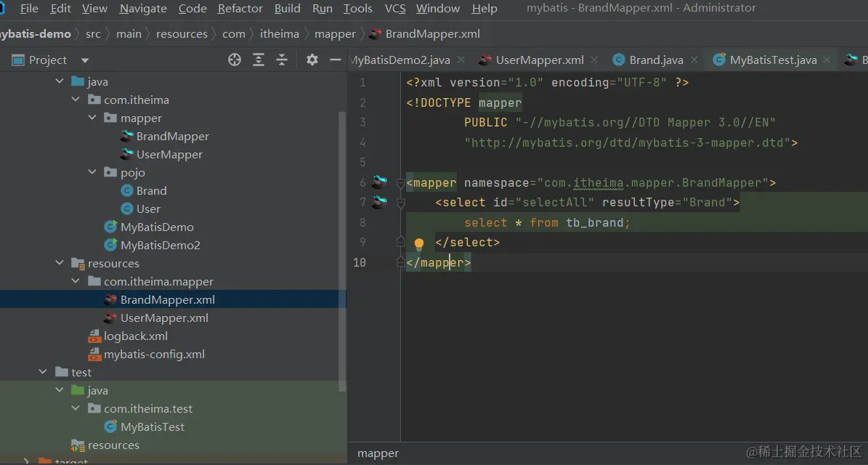This screenshot has height=465, width=868.
Task: Click the main breadcrumb in navigation bar
Action: pyautogui.click(x=129, y=33)
